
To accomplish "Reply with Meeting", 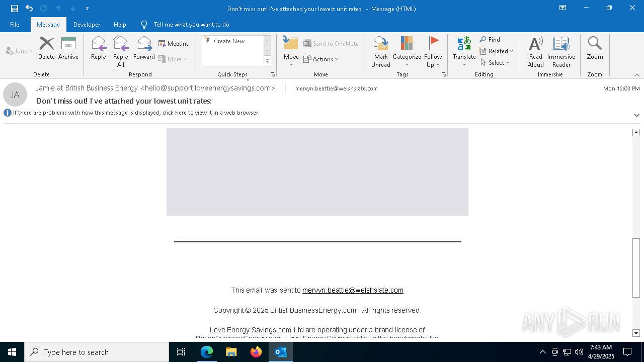I will click(174, 44).
